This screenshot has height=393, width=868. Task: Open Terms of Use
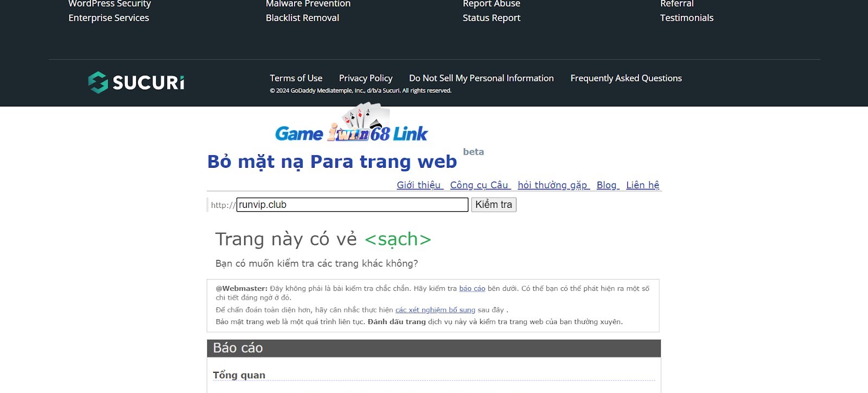pyautogui.click(x=296, y=78)
